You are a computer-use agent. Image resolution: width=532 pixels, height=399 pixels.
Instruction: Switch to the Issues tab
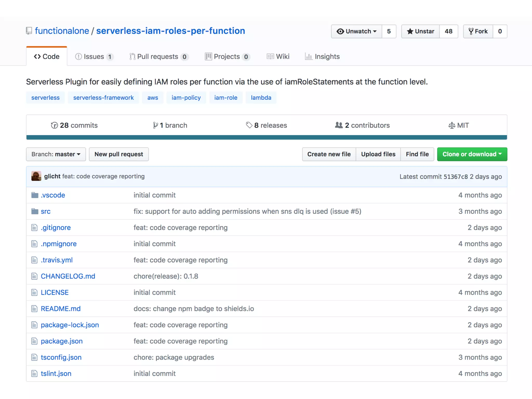[x=94, y=57]
